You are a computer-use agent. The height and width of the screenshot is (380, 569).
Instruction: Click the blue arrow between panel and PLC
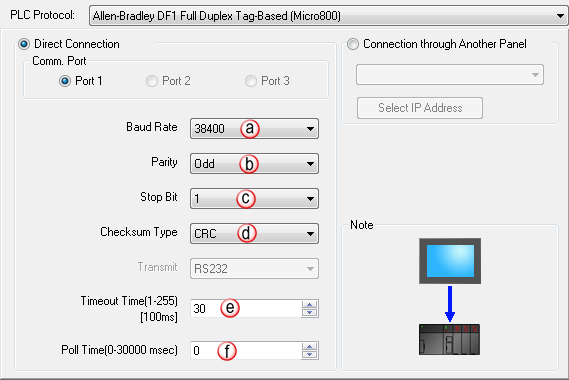(x=450, y=304)
